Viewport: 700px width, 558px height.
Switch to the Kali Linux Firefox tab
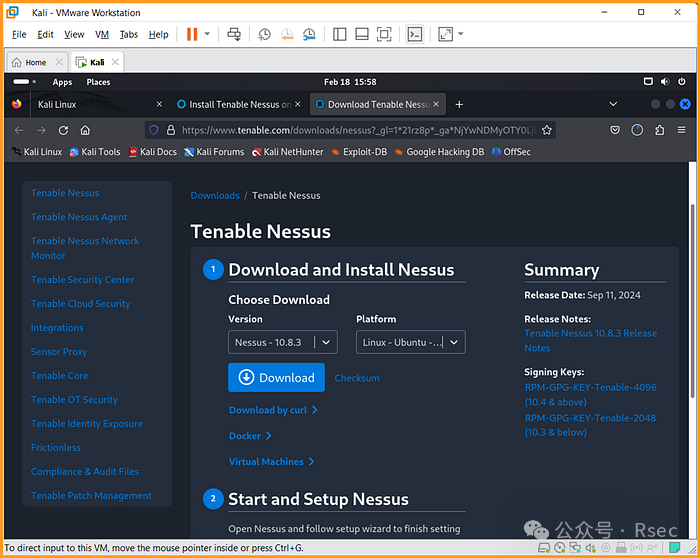(x=92, y=104)
